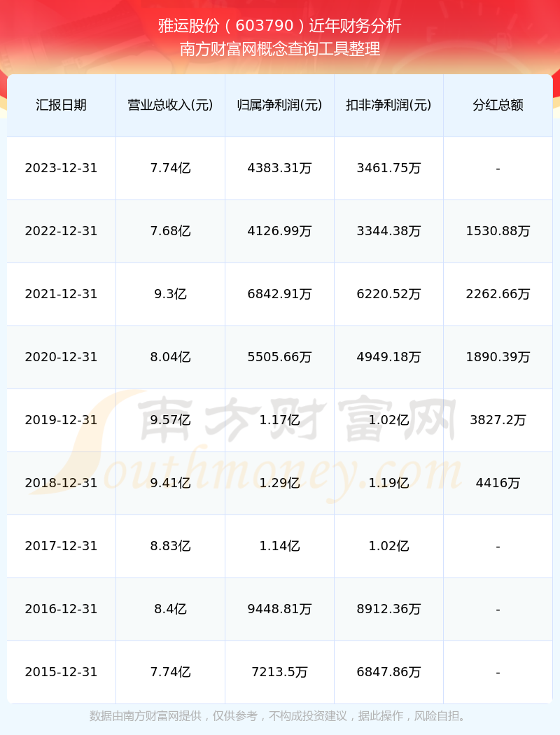This screenshot has width=560, height=735.
Task: Click revenue 7.74亿 in 2015-12-31 row
Action: [171, 672]
